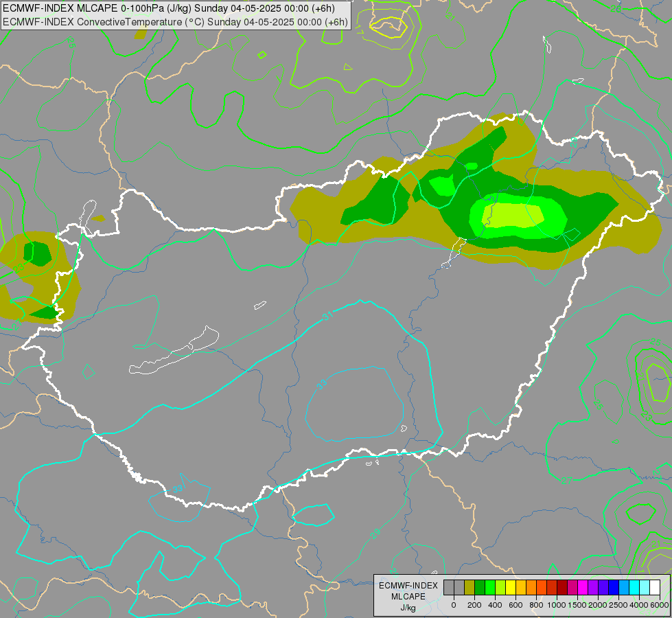Click the legend label 'ECMWF-INDEX'
This screenshot has height=618, width=672.
tap(408, 586)
